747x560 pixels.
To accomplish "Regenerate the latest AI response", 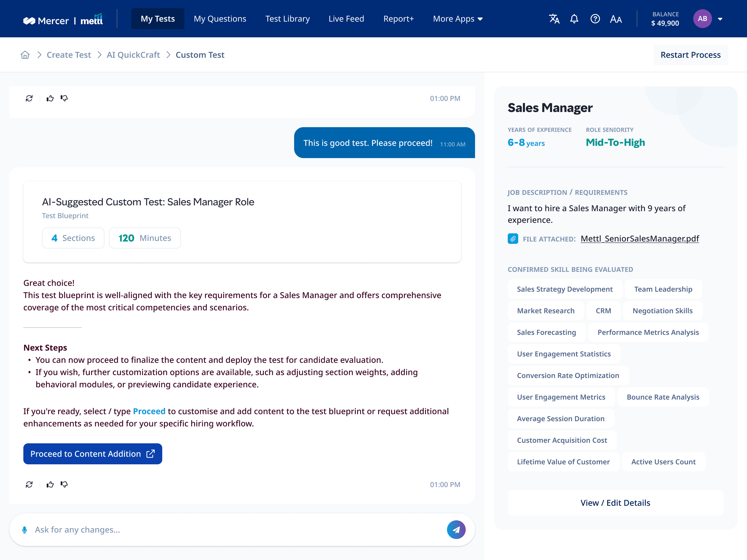I will 29,484.
